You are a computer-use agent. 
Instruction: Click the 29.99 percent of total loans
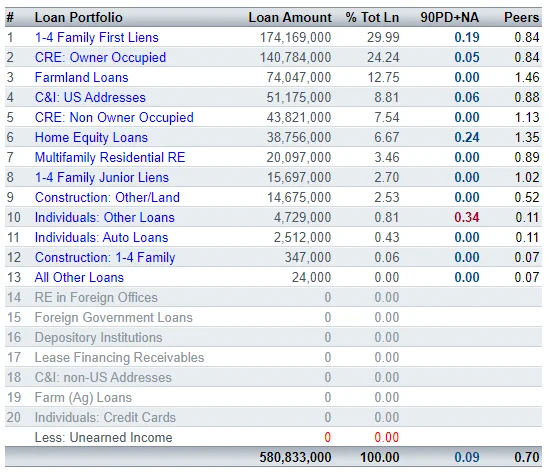click(383, 37)
